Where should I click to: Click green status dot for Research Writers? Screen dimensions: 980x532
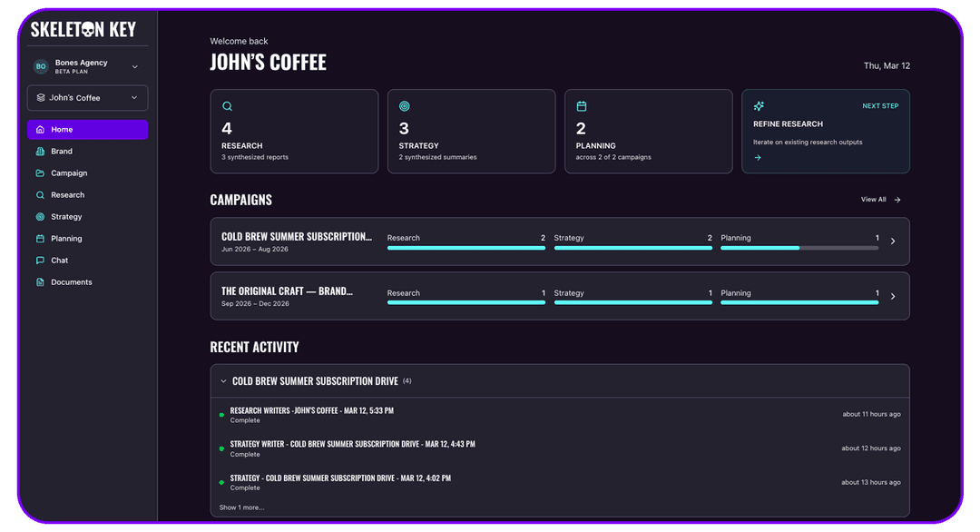click(x=222, y=415)
